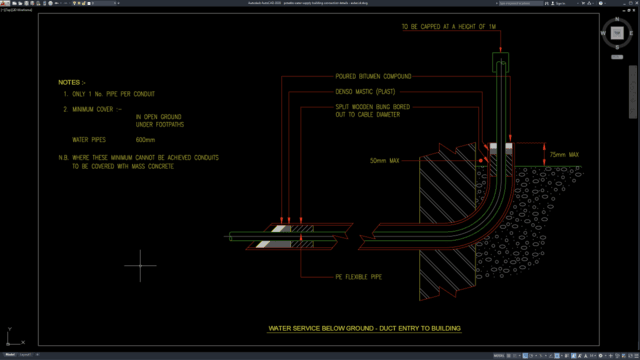Screen dimensions: 640x360
Task: Switch to the Model tab
Action: (x=10, y=355)
